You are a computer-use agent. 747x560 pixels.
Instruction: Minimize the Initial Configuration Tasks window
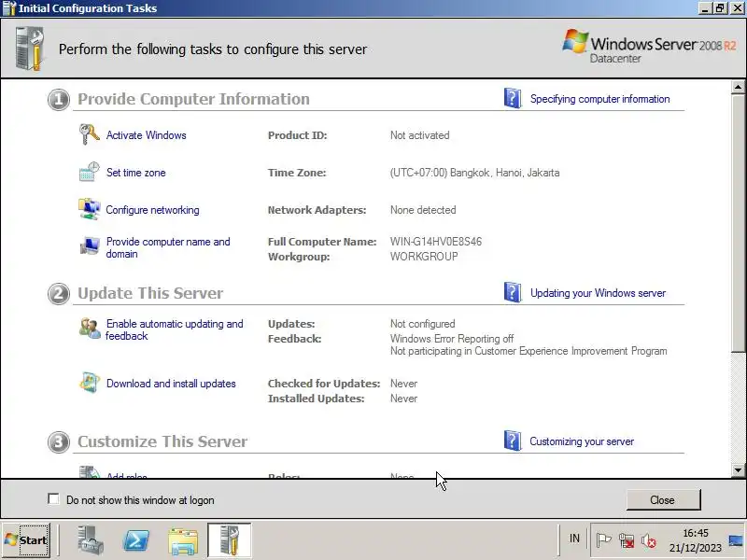(706, 8)
